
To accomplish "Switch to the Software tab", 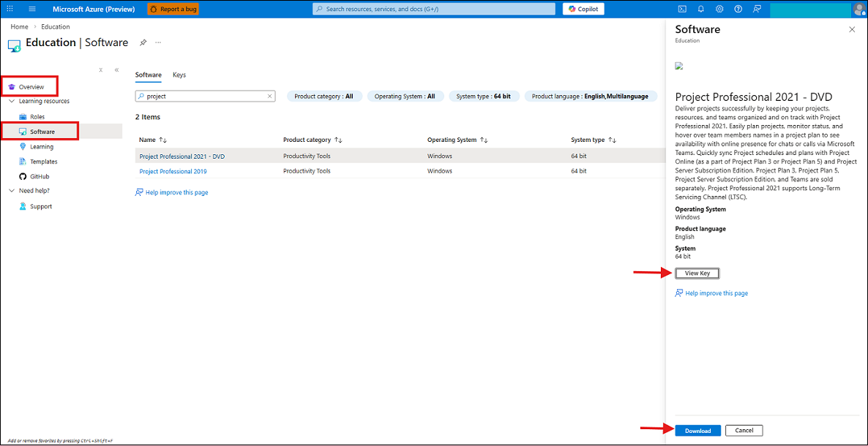I will 149,75.
